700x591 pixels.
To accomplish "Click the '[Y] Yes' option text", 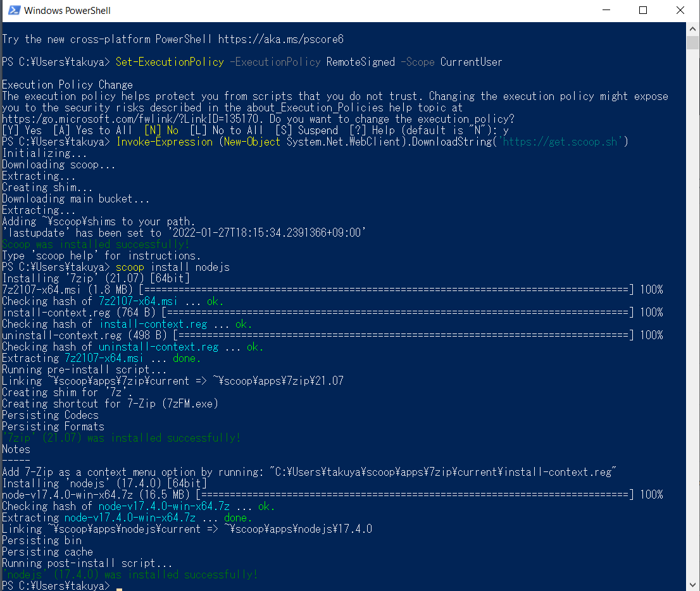I will pos(22,130).
